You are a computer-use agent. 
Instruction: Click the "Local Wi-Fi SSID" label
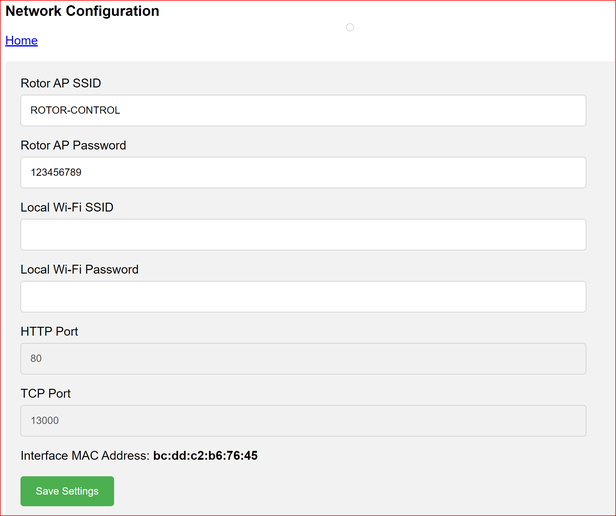[x=67, y=208]
